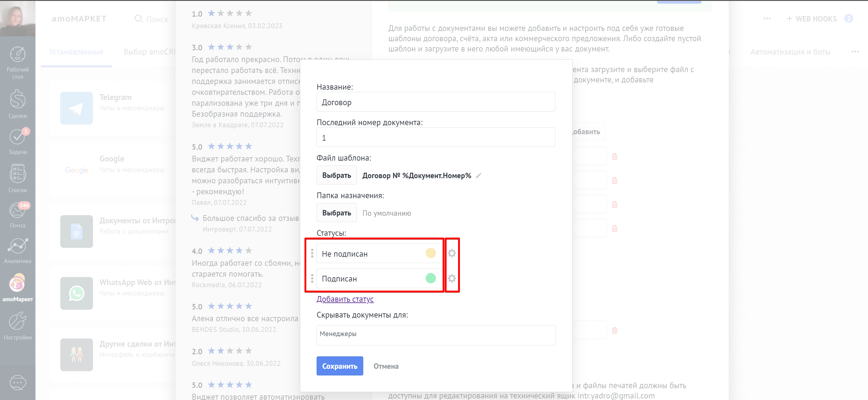Viewport: 868px width, 400px height.
Task: Open the Сделки section in sidebar
Action: pyautogui.click(x=18, y=99)
